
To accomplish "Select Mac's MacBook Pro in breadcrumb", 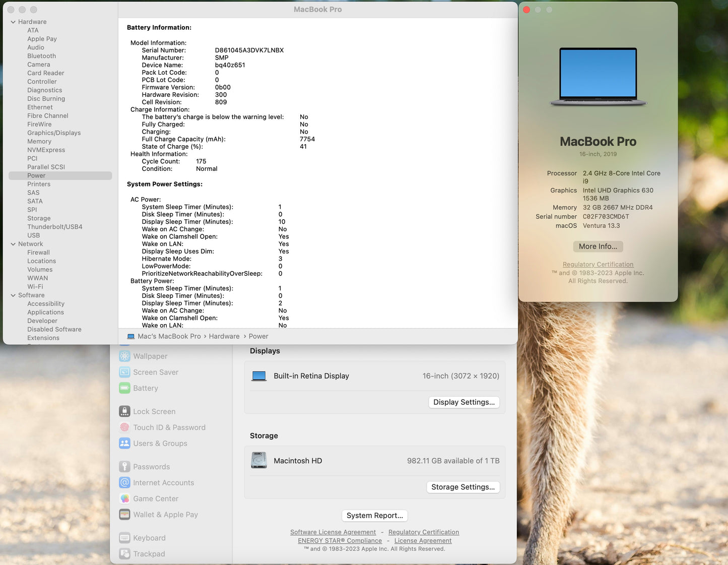I will coord(169,336).
